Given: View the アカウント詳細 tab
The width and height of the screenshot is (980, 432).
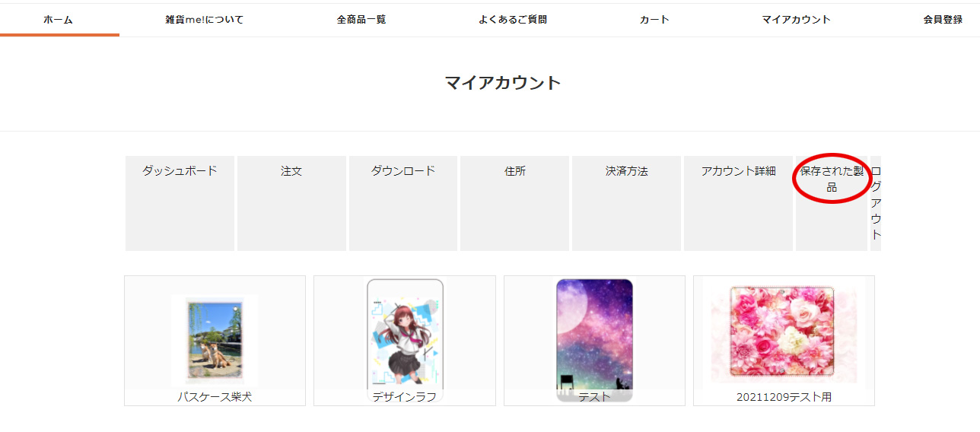Looking at the screenshot, I should pyautogui.click(x=738, y=203).
